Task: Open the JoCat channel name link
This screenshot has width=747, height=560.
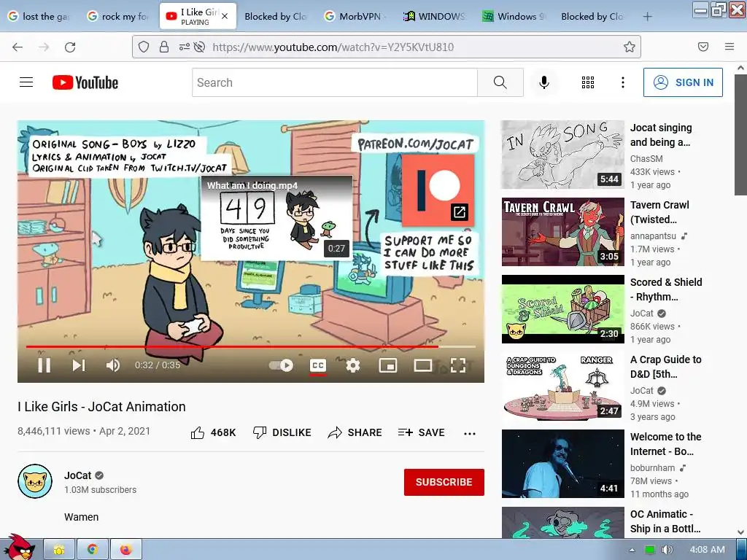Action: click(77, 475)
